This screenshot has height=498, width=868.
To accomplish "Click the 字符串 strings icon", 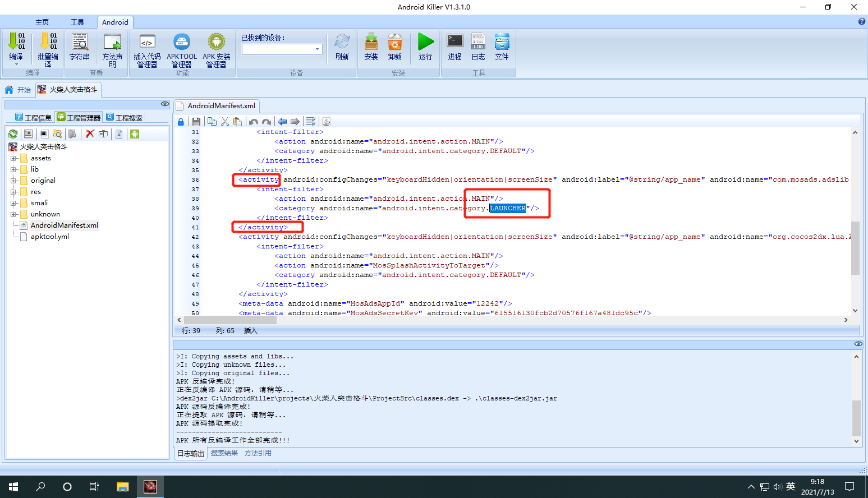I will coord(80,47).
